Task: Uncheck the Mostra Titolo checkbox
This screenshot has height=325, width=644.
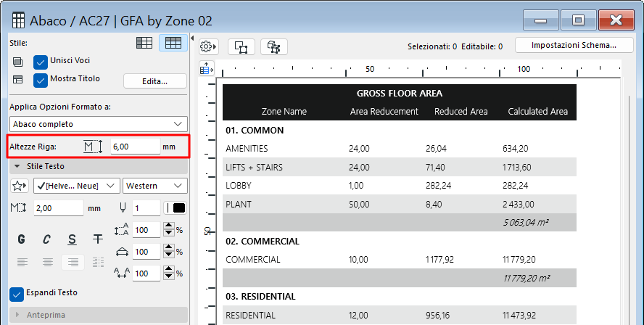Action: click(41, 79)
